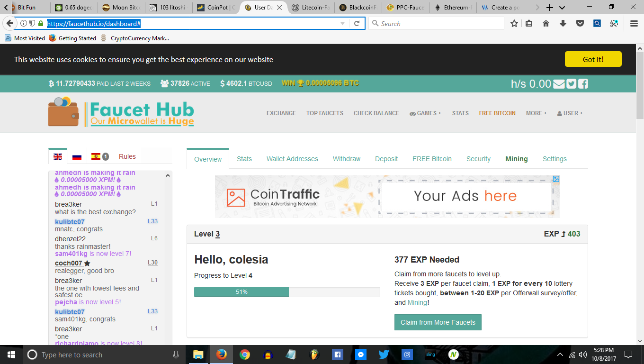This screenshot has height=364, width=644.
Task: Open Messenger from the taskbar
Action: [360, 355]
